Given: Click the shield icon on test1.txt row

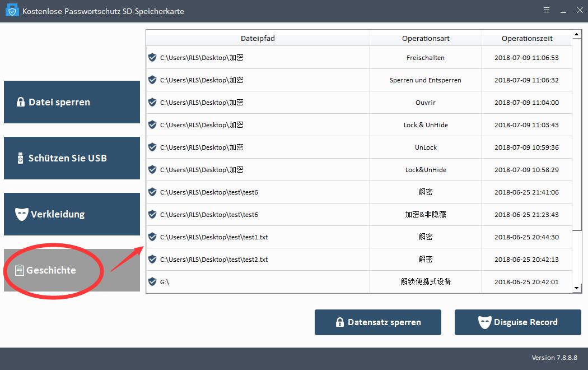Looking at the screenshot, I should tap(152, 237).
